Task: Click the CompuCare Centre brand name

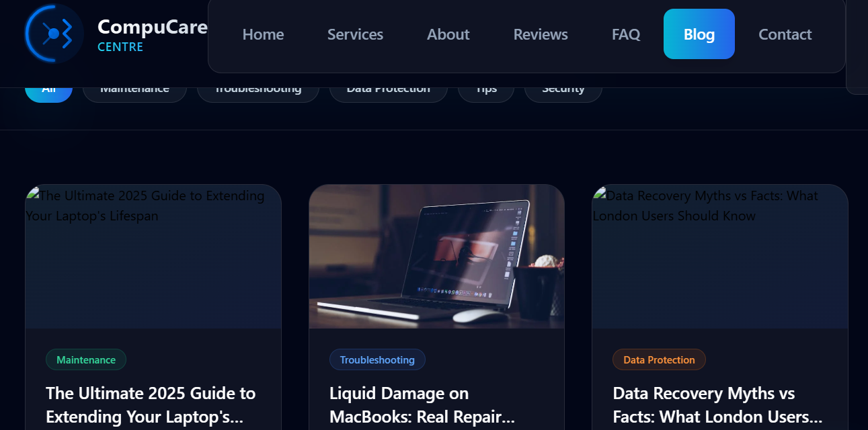Action: [x=153, y=35]
